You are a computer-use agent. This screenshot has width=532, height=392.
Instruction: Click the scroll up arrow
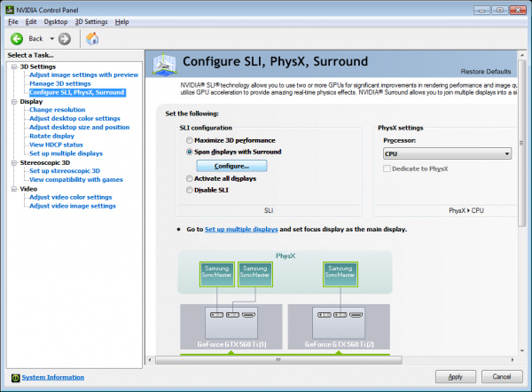pos(522,55)
